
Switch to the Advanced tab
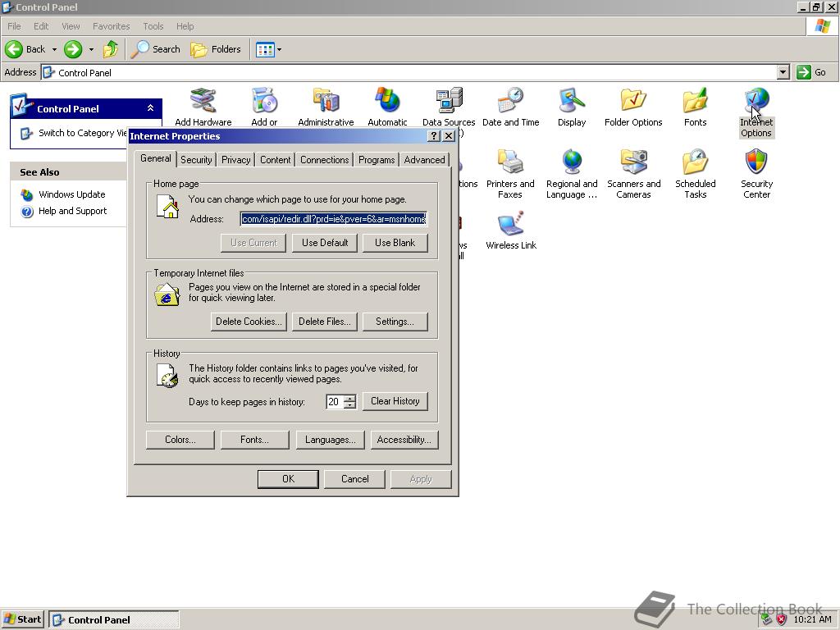coord(424,160)
